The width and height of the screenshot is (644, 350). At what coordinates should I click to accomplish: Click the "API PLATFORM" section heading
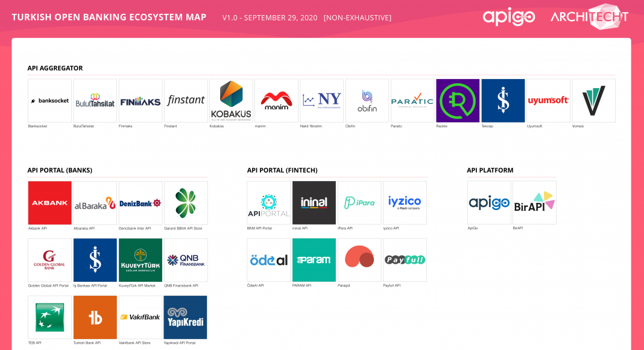coord(490,170)
